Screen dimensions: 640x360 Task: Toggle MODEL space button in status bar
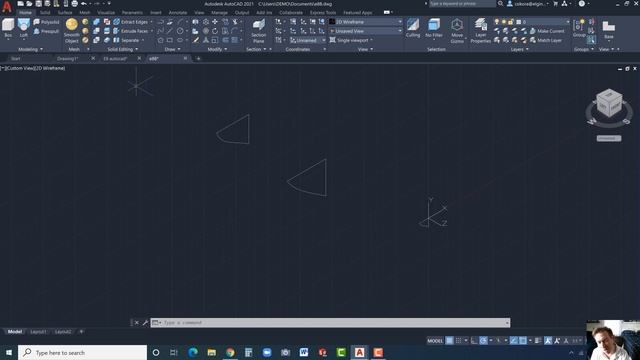coord(435,340)
